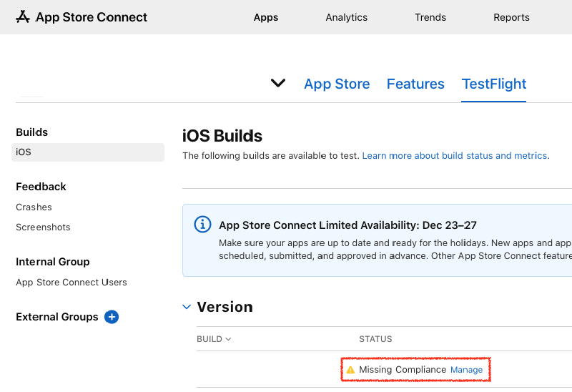Open the Trends page
This screenshot has width=572, height=392.
(430, 17)
